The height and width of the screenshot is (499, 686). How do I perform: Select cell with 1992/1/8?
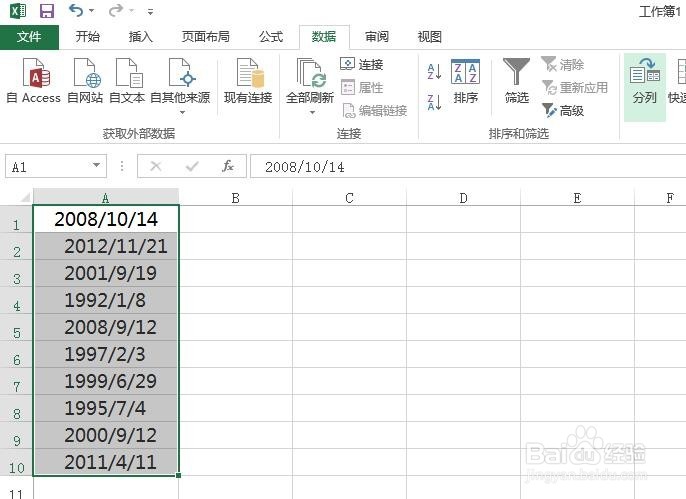pyautogui.click(x=106, y=300)
